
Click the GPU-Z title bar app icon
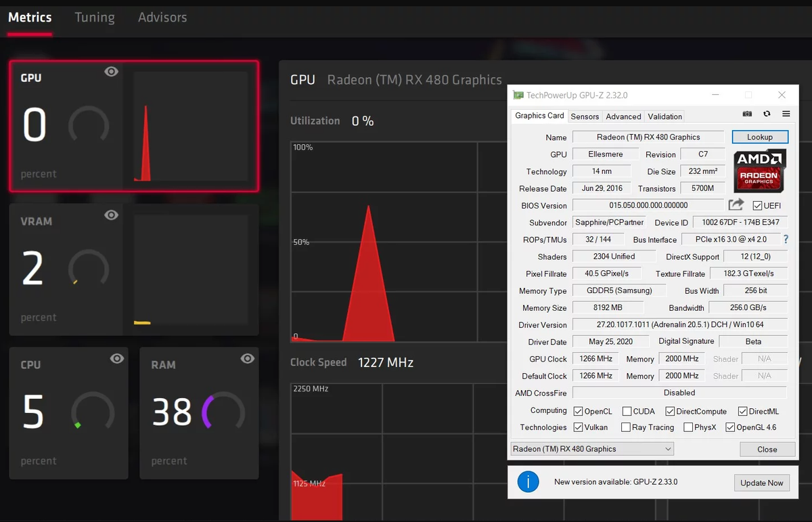click(x=518, y=95)
